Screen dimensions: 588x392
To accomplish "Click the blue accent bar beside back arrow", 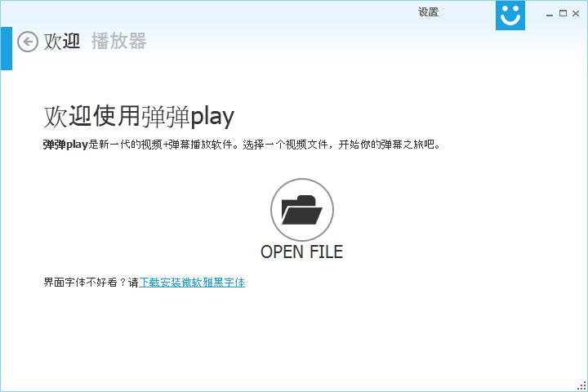I will pos(6,48).
